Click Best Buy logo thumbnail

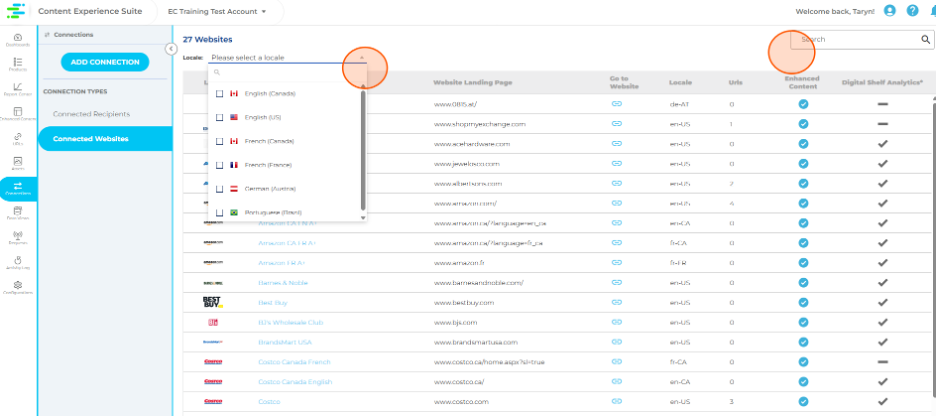pyautogui.click(x=213, y=303)
